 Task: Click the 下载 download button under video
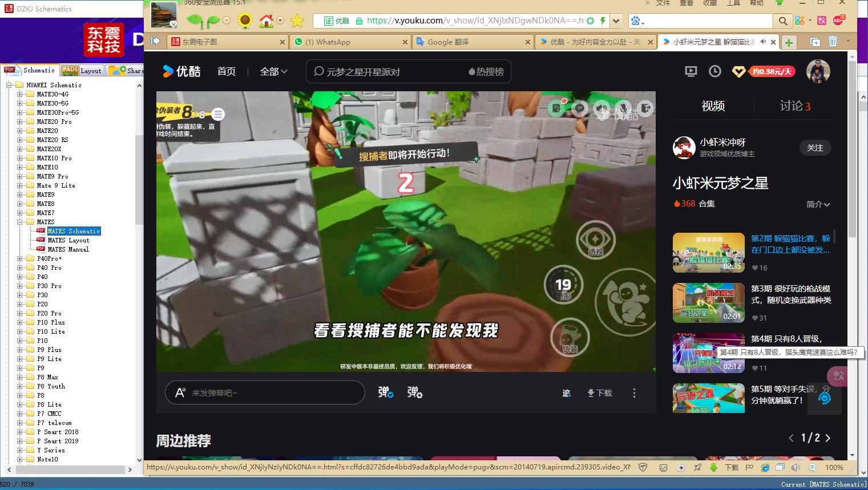(599, 393)
